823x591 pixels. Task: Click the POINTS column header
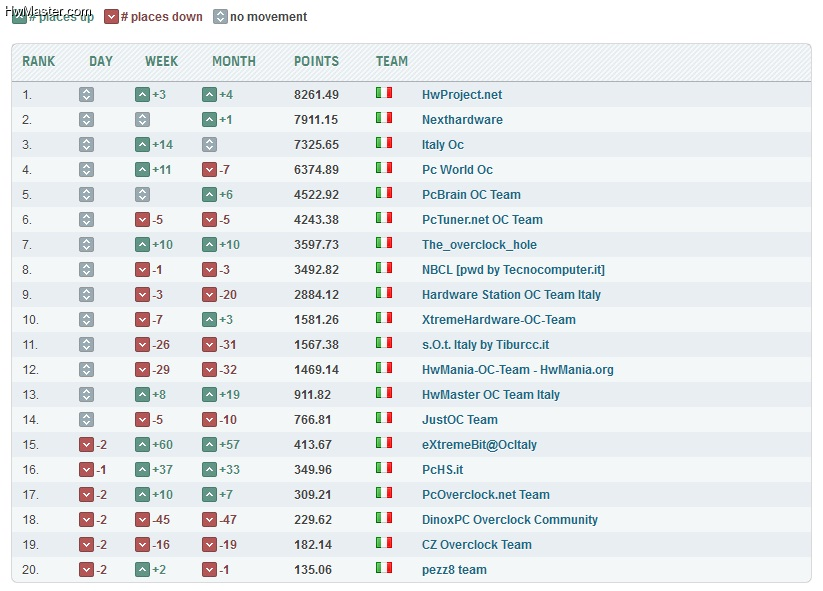tap(316, 61)
